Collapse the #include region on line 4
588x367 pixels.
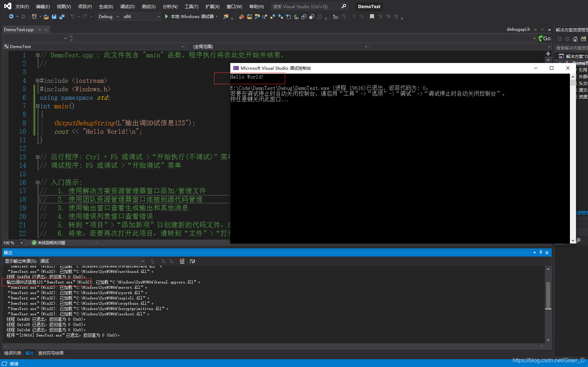click(38, 81)
